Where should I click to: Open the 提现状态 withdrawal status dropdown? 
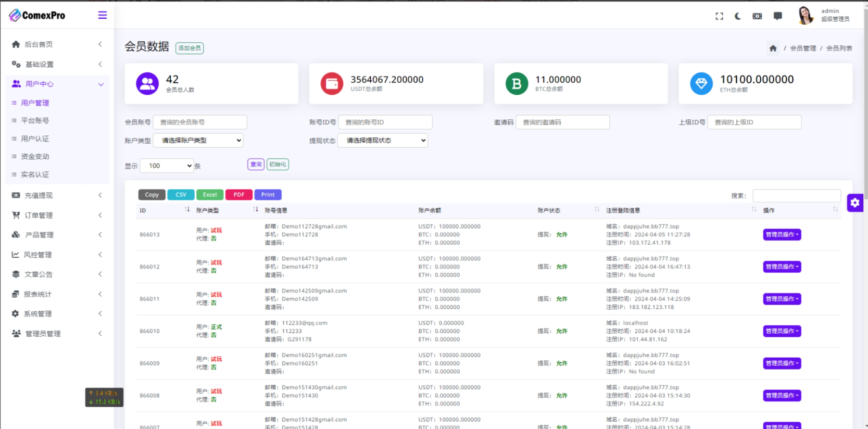(383, 141)
